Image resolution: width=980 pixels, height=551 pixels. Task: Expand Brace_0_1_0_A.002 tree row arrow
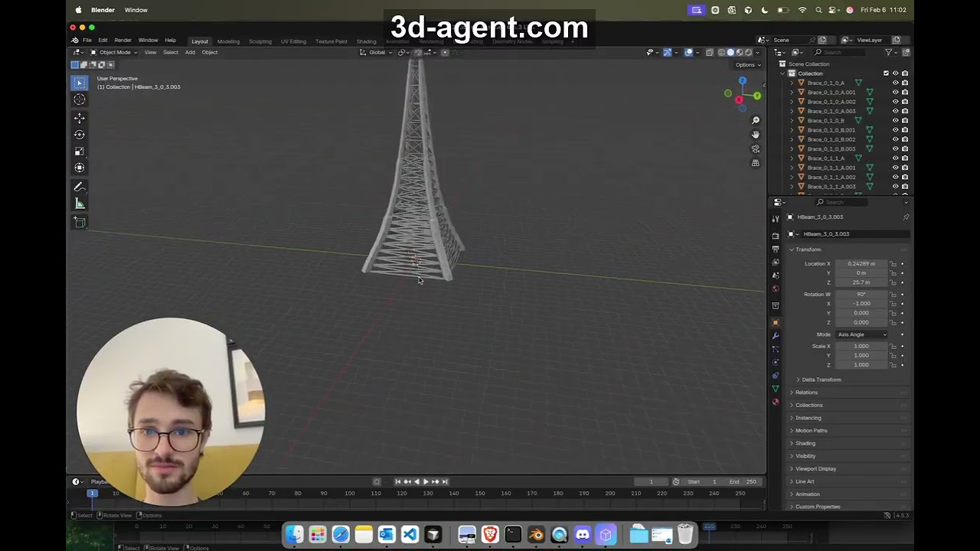pyautogui.click(x=792, y=102)
